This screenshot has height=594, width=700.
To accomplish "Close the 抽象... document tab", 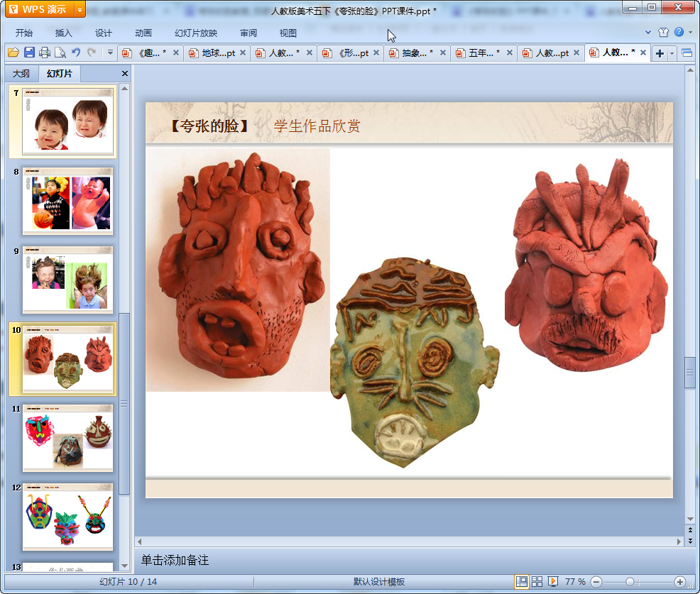I will point(443,53).
